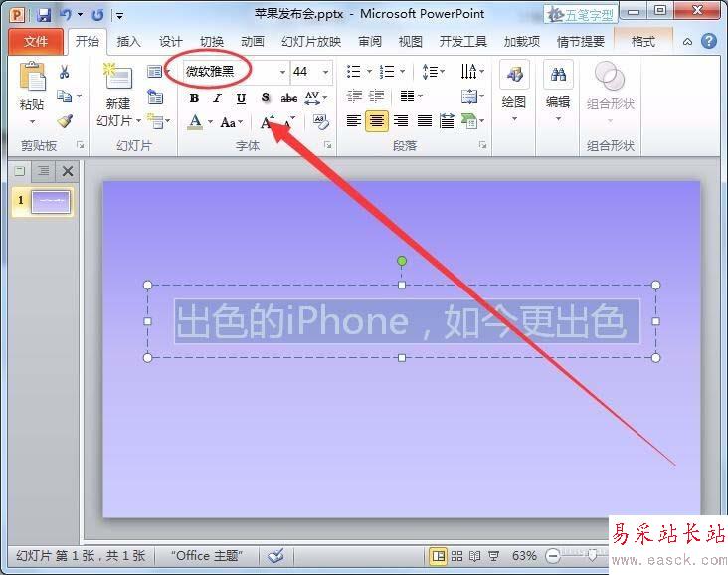
Task: Switch to 动画 Animations tab
Action: click(x=252, y=42)
